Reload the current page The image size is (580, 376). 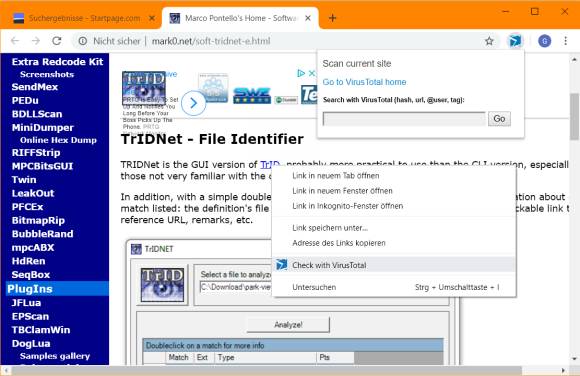(x=57, y=41)
